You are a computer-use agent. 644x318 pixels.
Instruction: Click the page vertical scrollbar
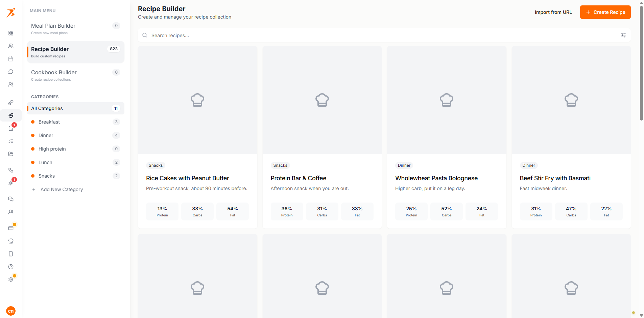641,63
